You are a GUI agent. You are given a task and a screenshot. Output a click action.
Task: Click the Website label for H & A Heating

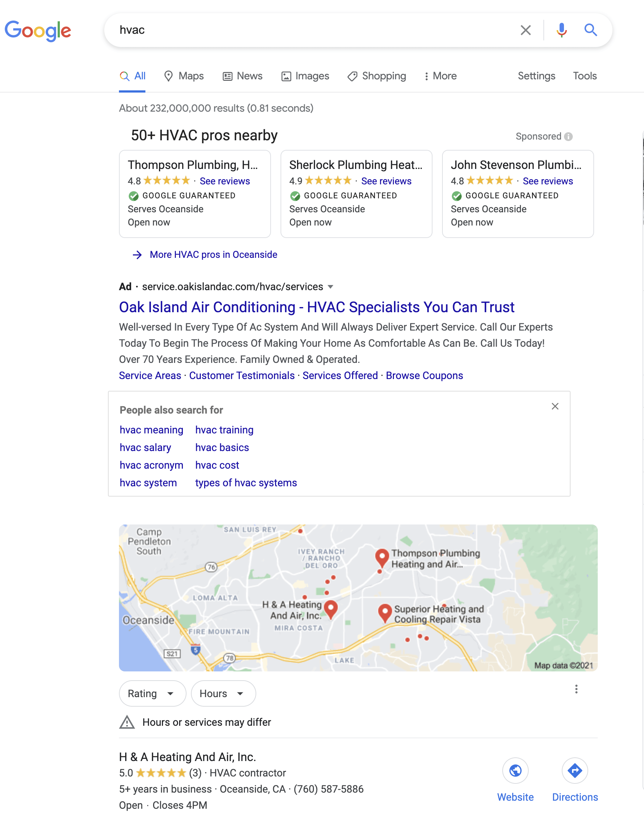click(515, 797)
